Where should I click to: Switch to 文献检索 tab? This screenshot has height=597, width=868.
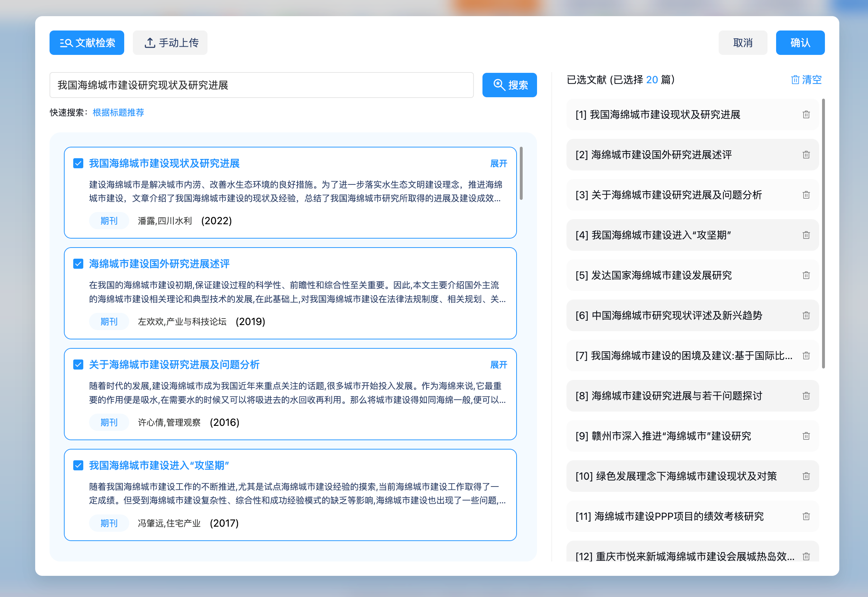pos(87,43)
